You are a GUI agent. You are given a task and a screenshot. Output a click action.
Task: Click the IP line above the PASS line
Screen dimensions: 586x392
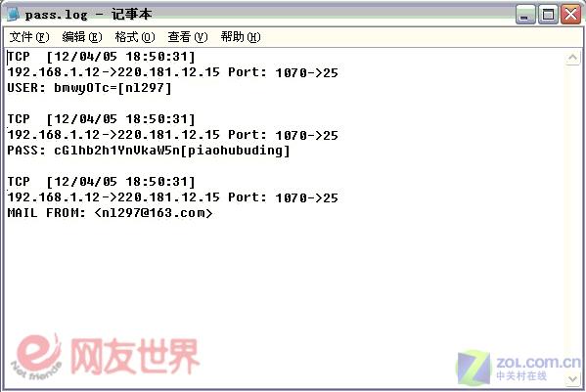(x=172, y=135)
